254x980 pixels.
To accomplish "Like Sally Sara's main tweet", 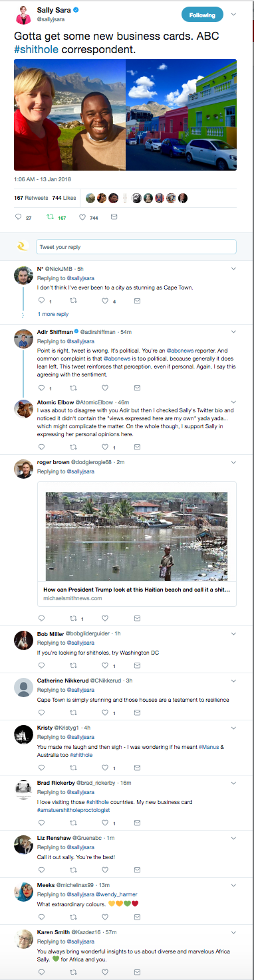I will (88, 217).
